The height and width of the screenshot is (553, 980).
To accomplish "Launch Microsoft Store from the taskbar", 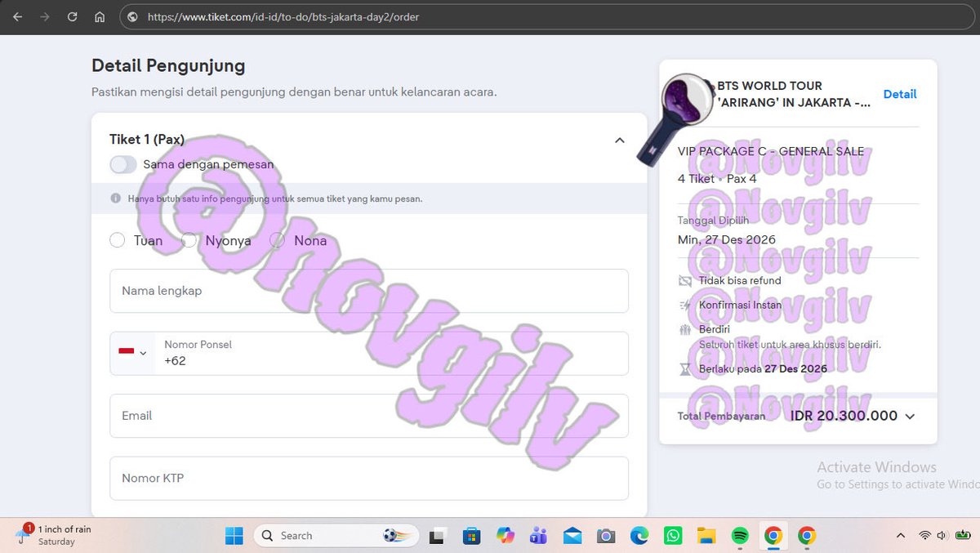I will tap(471, 536).
